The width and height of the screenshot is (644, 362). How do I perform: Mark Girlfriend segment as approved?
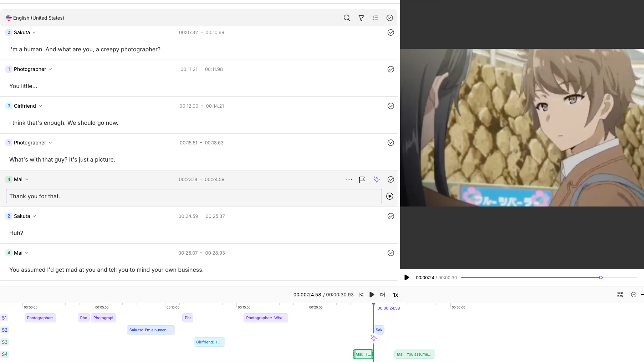[x=391, y=106]
